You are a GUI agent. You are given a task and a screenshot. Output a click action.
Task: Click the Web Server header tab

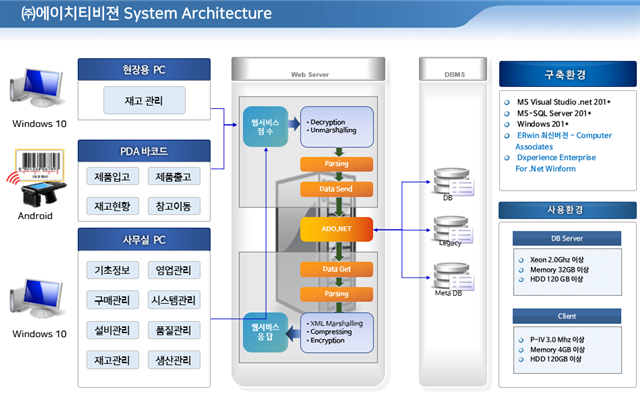pyautogui.click(x=308, y=69)
